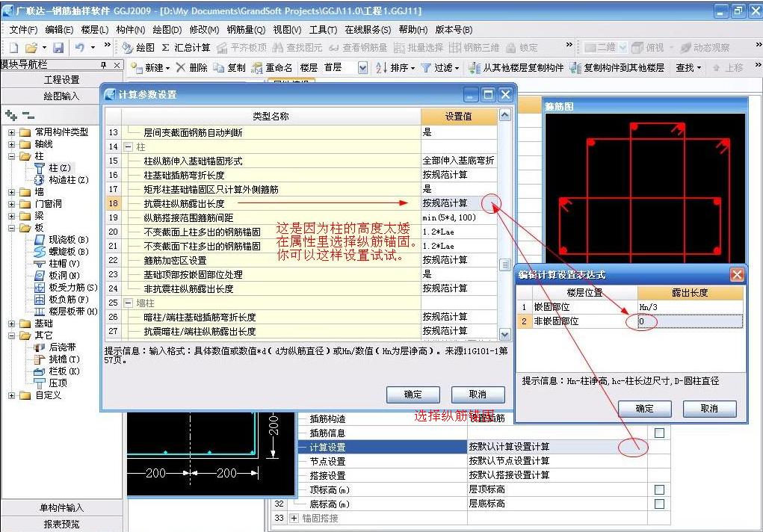Screen dimensions: 763x532
Task: Tick the 顶标高(m) row checkbox
Action: point(659,489)
